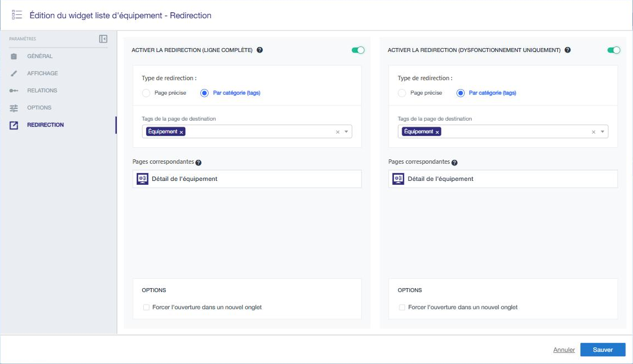Expand right destination tags dropdown arrow

pyautogui.click(x=603, y=132)
